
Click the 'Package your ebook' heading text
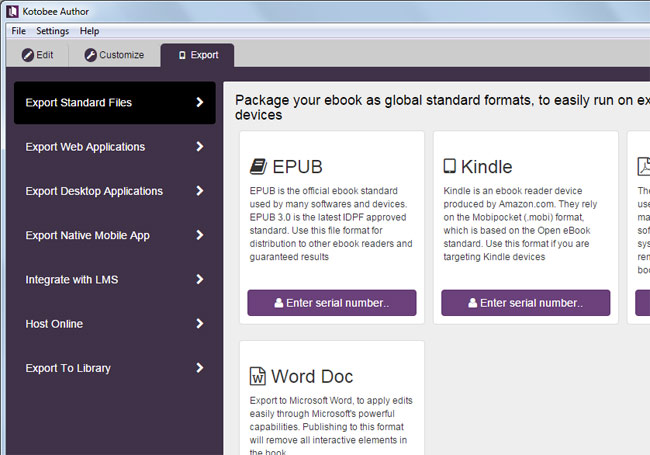pyautogui.click(x=442, y=107)
